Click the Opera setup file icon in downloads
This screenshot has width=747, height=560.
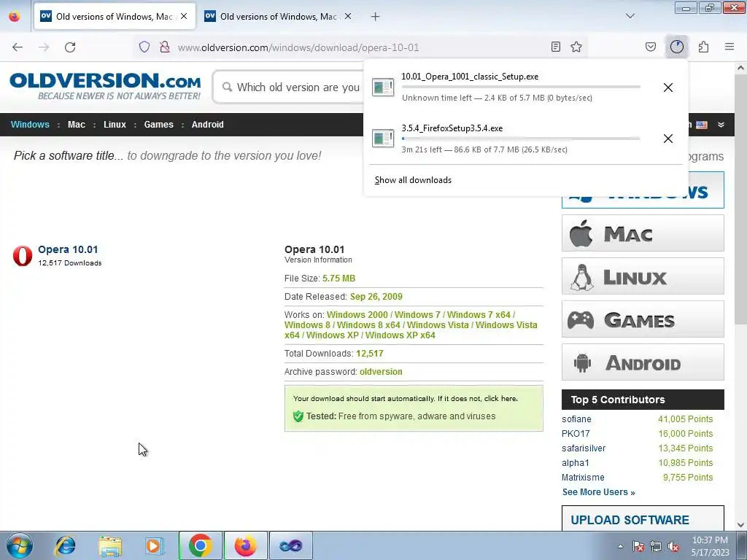[x=383, y=87]
